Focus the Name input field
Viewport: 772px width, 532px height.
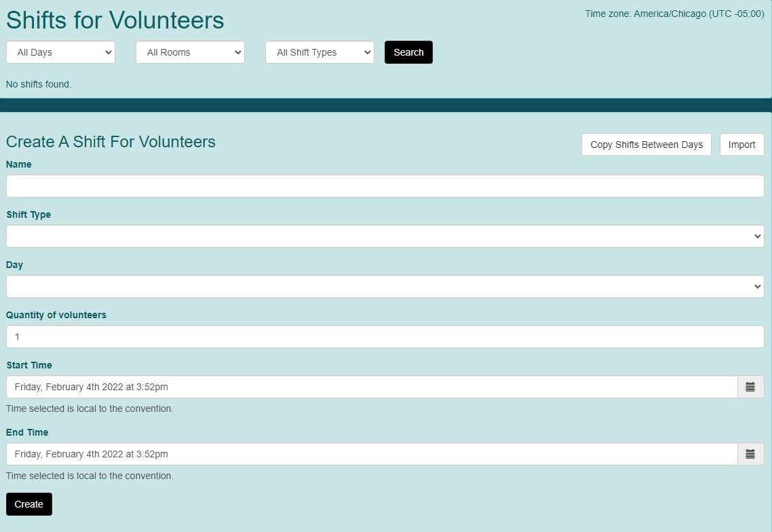click(385, 186)
